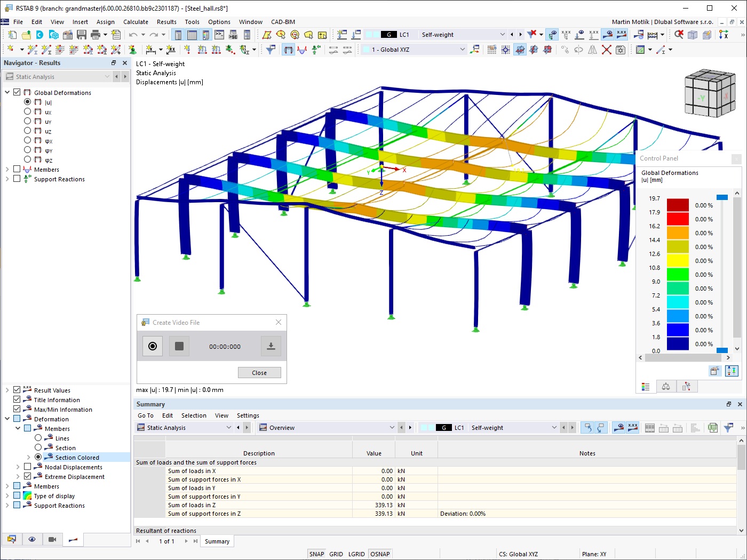Open the Navigator data tab icon
The height and width of the screenshot is (560, 747).
tap(12, 539)
